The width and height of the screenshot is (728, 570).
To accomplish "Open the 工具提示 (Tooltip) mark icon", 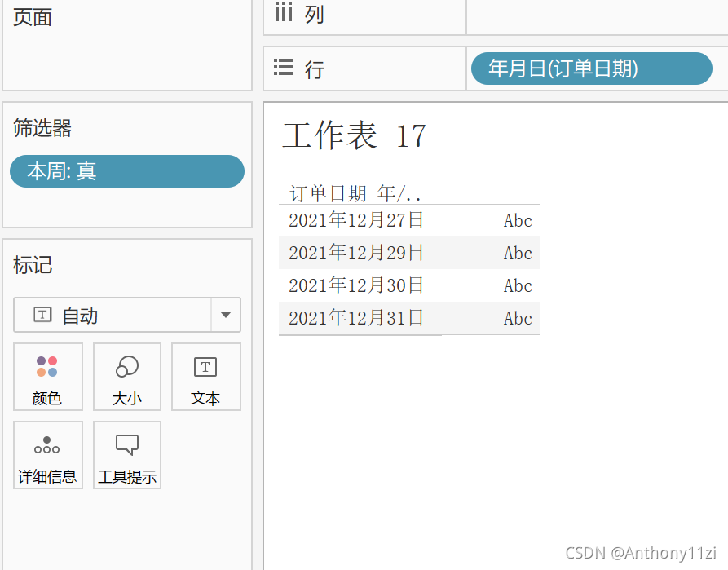I will click(x=126, y=455).
